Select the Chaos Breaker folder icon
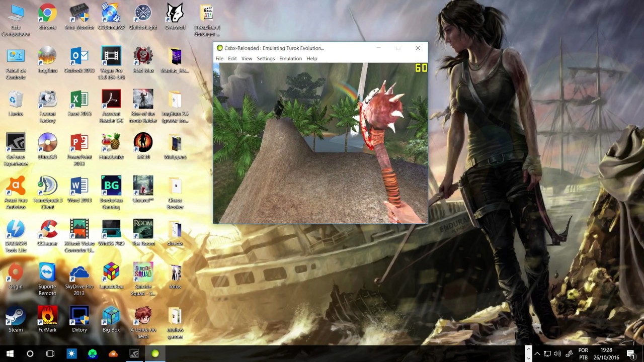Screen dimensions: 644x362 [x=175, y=193]
